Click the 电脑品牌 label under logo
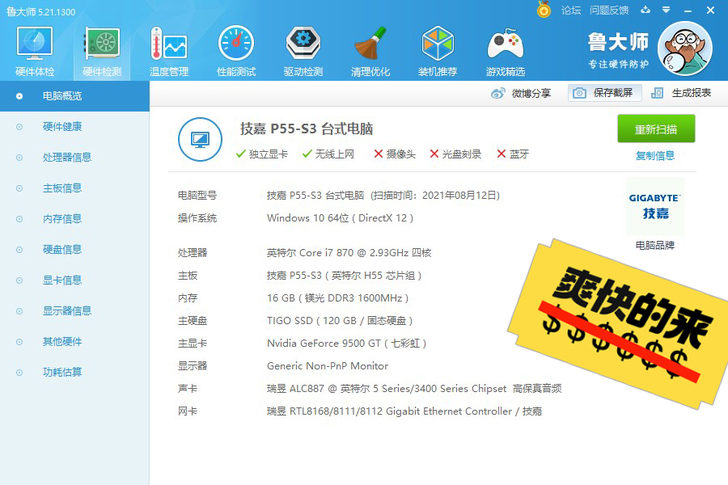The width and height of the screenshot is (728, 485). pos(655,246)
